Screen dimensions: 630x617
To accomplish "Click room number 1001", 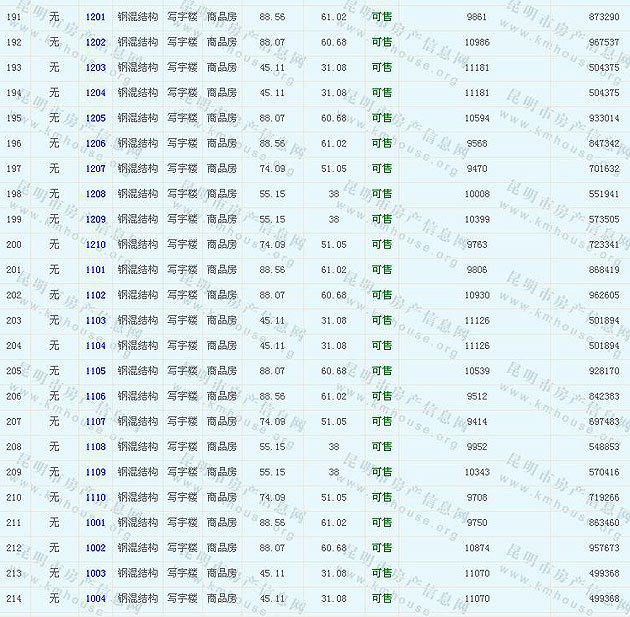I will (x=95, y=522).
